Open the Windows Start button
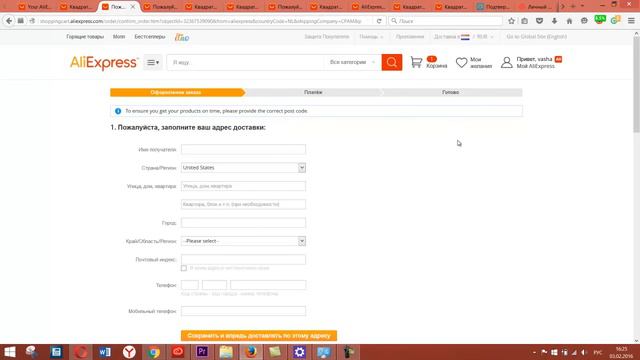Image resolution: width=640 pixels, height=360 pixels. [9, 352]
